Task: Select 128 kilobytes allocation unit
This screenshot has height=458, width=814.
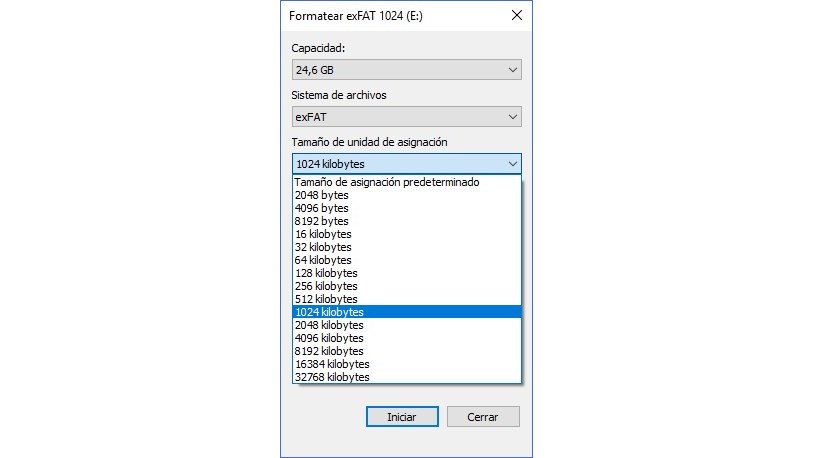Action: [x=406, y=273]
